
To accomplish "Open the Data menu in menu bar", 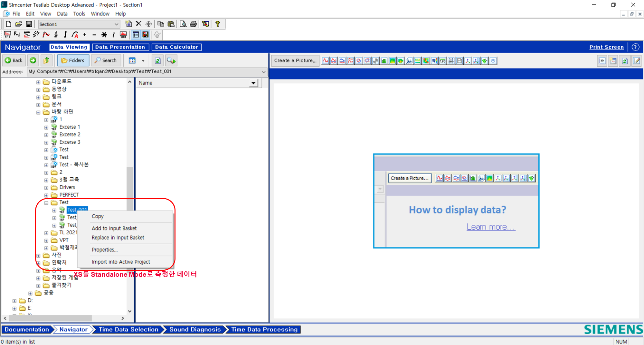I will tap(62, 14).
